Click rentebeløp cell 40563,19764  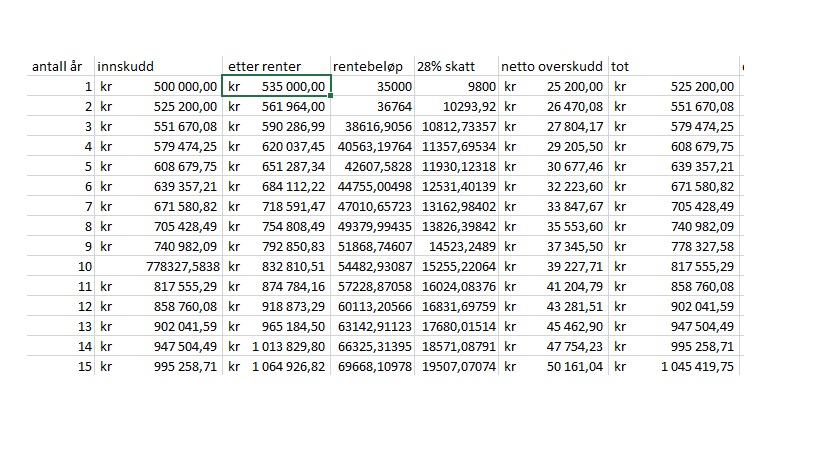(372, 146)
